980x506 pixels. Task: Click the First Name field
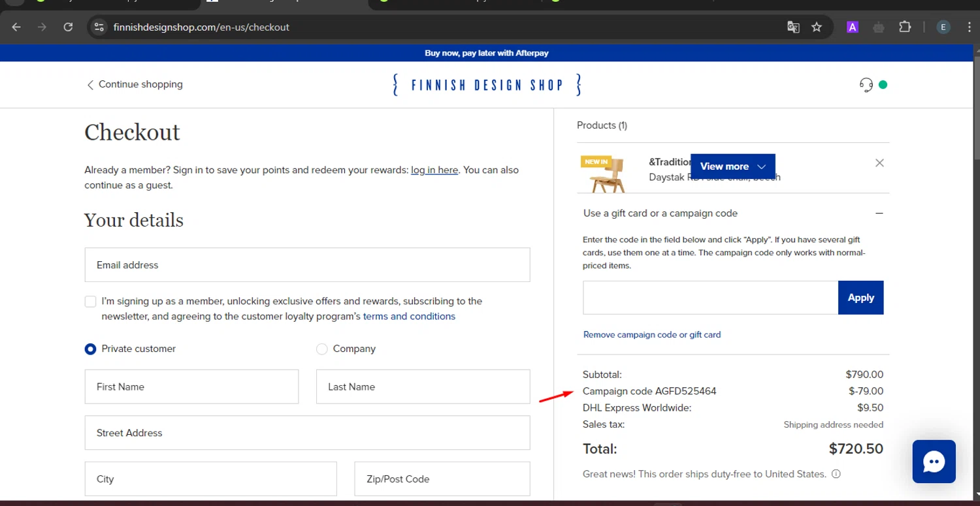191,387
